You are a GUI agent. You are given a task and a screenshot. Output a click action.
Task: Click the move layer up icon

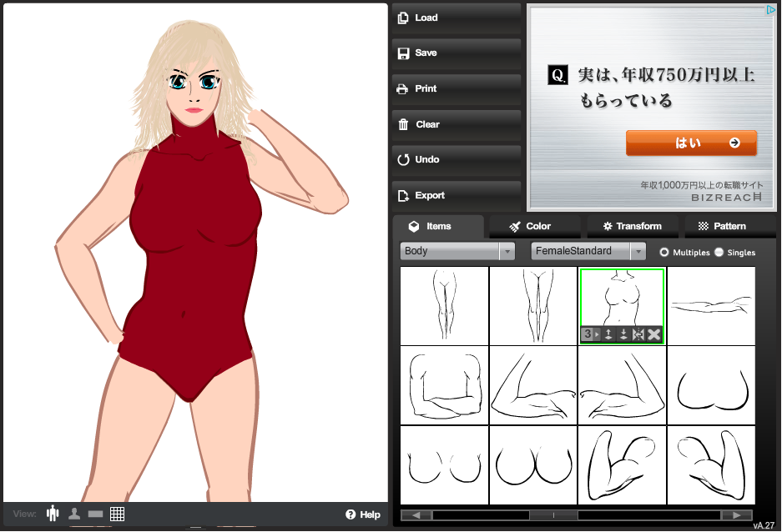pos(608,334)
